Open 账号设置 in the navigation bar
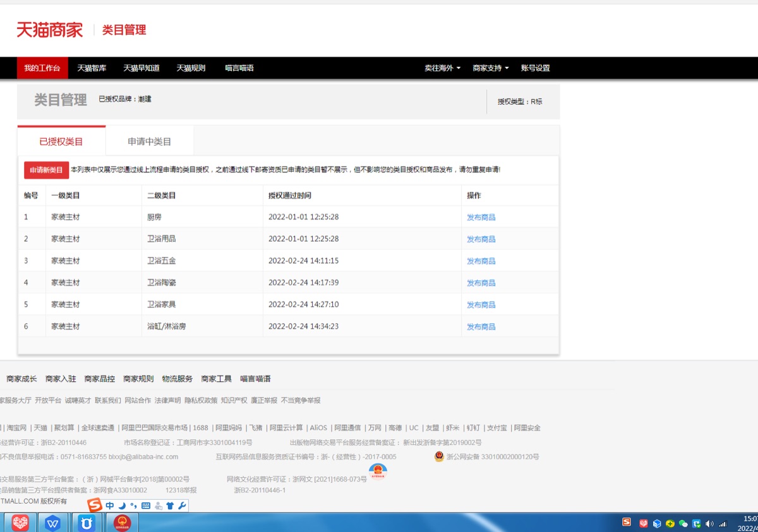Viewport: 758px width, 532px height. pos(536,68)
